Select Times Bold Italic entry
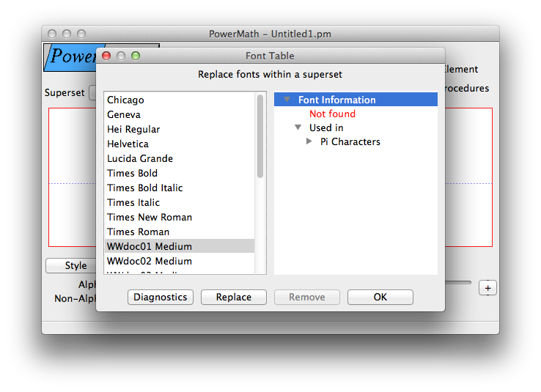Screen dimensions: 541x392 [x=180, y=188]
